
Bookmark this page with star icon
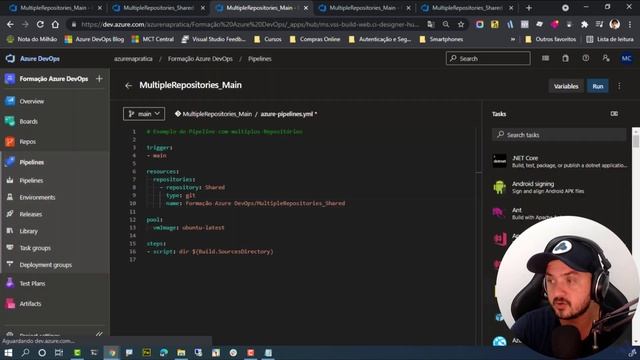pos(461,24)
